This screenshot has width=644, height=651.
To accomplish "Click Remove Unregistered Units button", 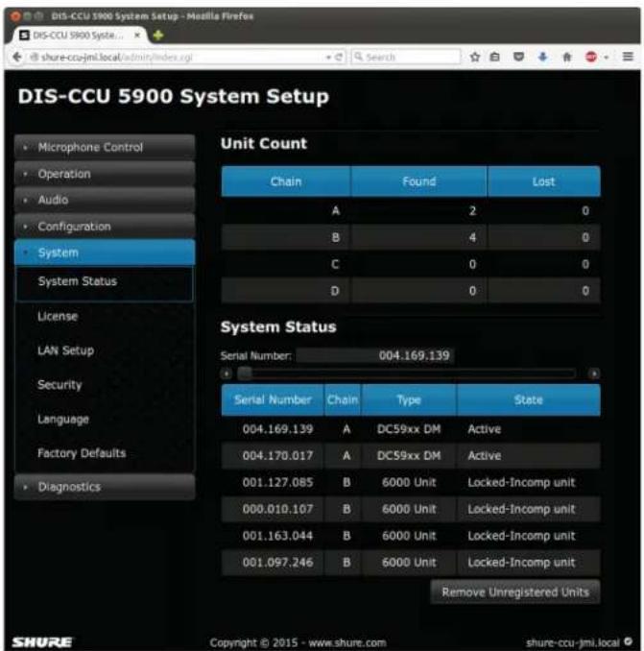I will 515,592.
